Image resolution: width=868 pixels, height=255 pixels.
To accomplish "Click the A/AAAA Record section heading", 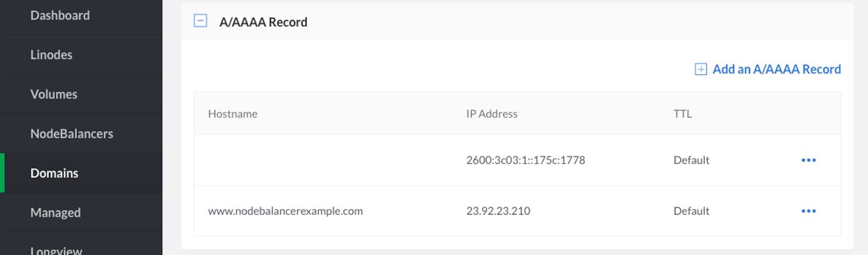I will [263, 22].
